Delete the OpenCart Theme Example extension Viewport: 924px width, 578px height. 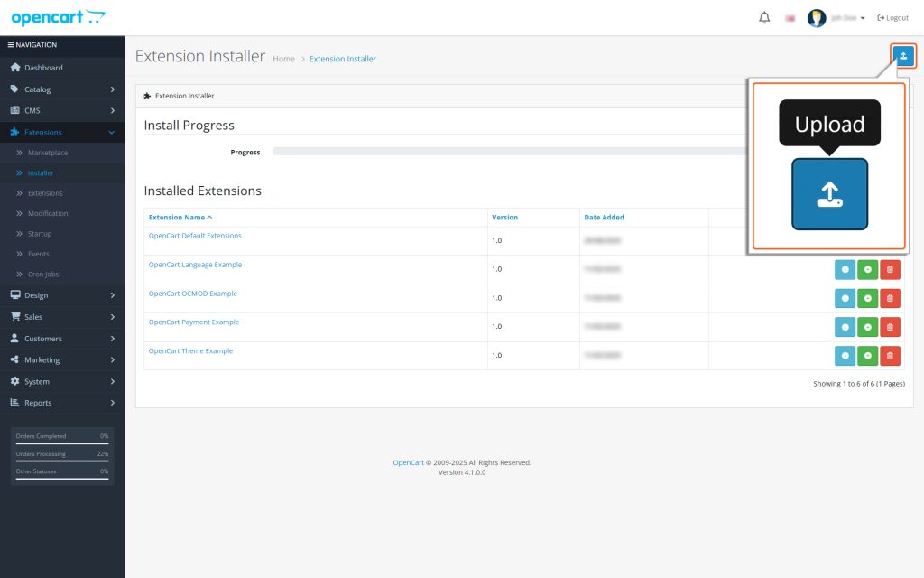890,355
